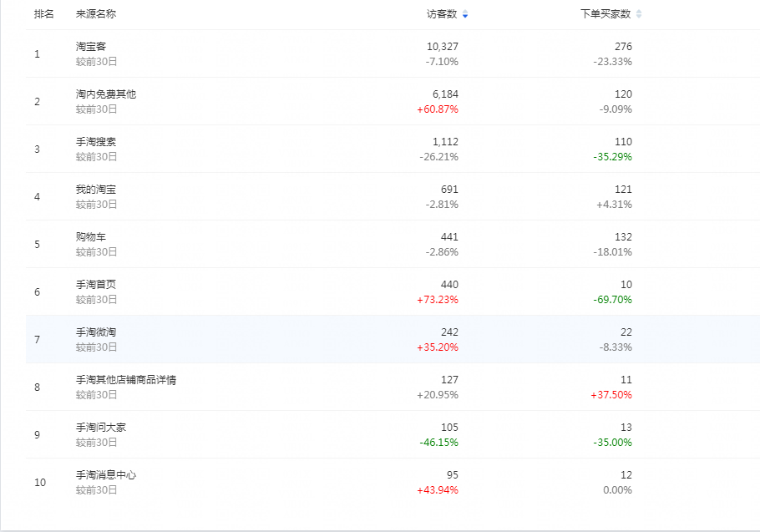Click the 来源名称 column header
Viewport: 760px width, 532px height.
point(96,14)
